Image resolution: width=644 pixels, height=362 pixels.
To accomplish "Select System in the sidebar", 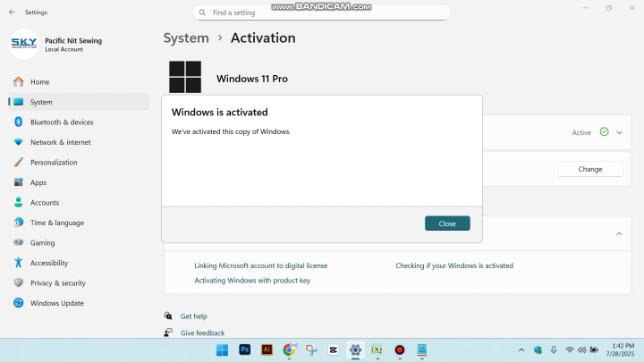I will pyautogui.click(x=78, y=102).
